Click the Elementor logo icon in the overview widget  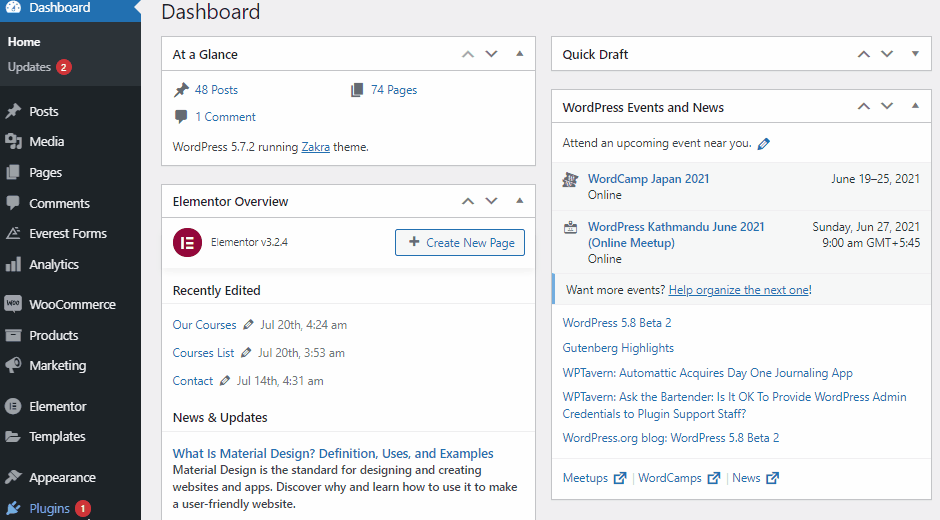(187, 242)
